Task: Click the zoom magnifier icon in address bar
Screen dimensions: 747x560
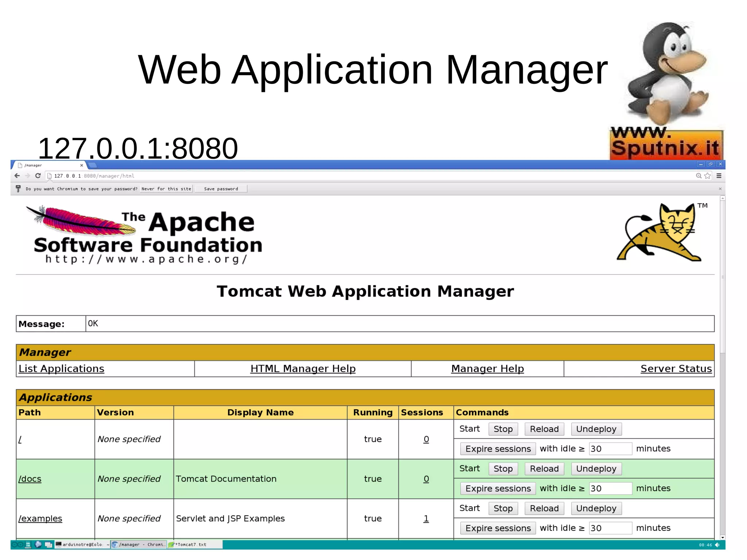Action: [698, 176]
